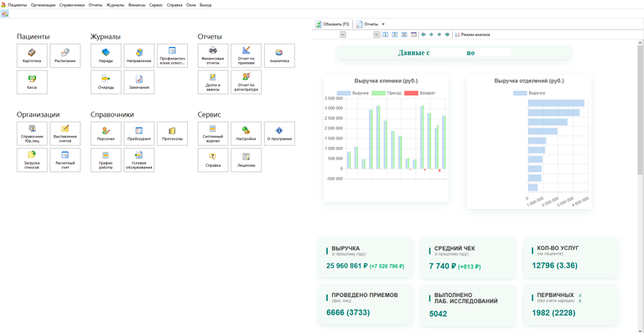The image size is (644, 333).
Task: Open the Финансы menu
Action: click(137, 5)
